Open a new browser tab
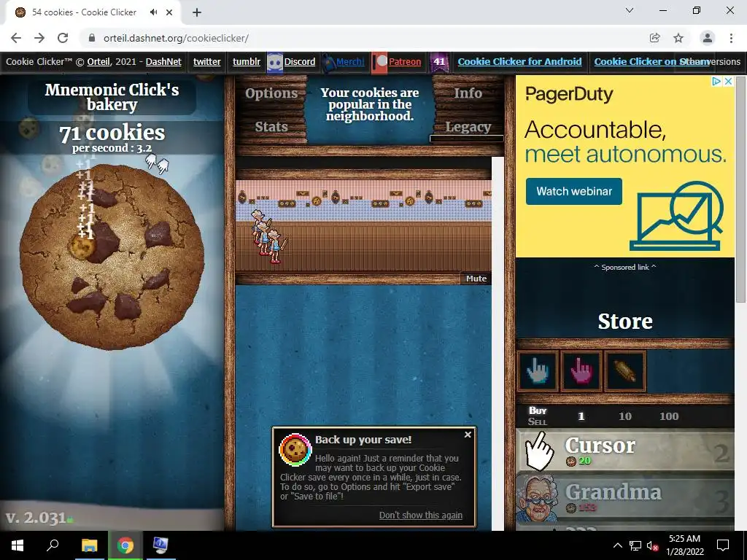747x560 pixels. click(x=197, y=12)
